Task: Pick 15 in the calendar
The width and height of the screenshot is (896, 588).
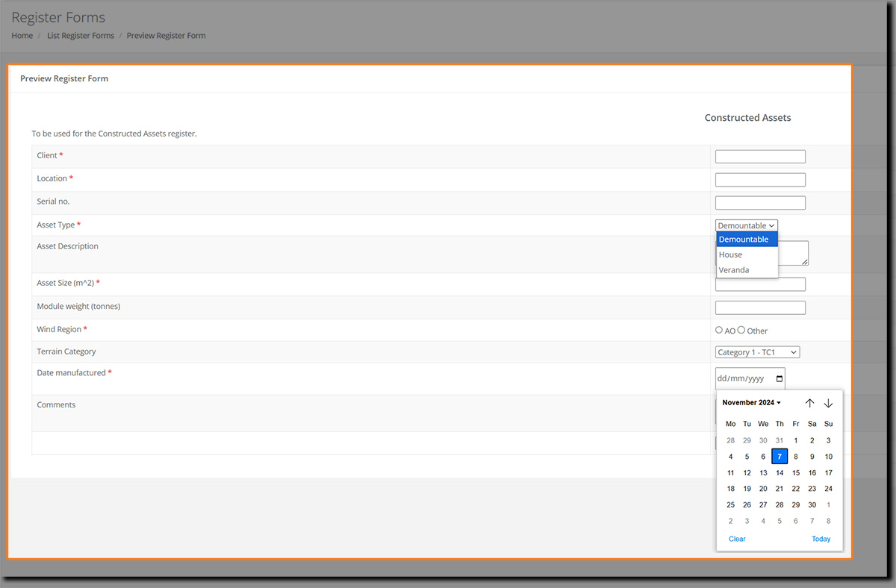Action: pos(796,473)
